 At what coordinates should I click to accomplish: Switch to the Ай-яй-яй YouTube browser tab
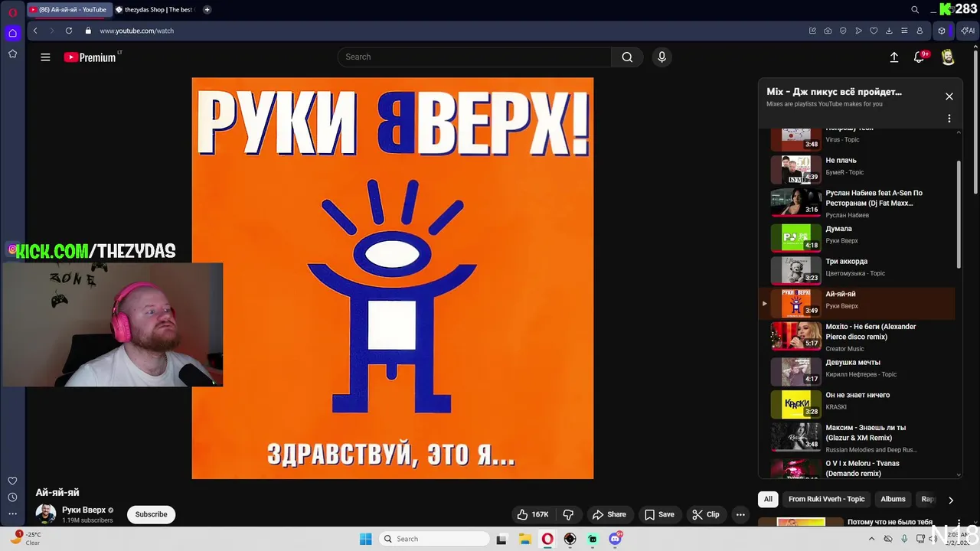click(68, 10)
